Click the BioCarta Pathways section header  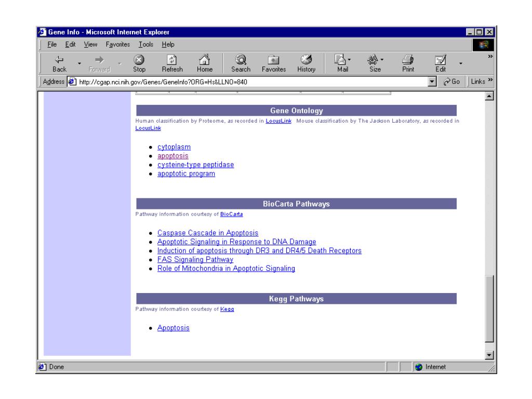[x=296, y=204]
